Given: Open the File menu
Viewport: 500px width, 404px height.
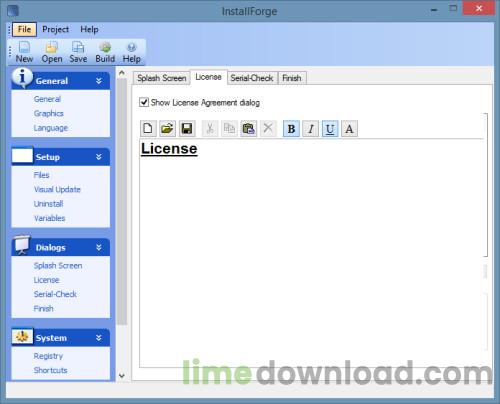Looking at the screenshot, I should 24,29.
